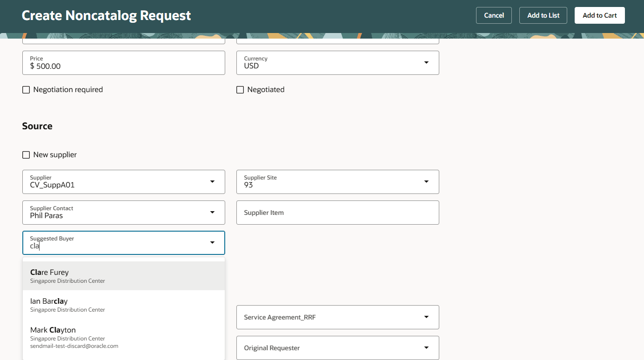The image size is (644, 360).
Task: Expand the Supplier dropdown
Action: 212,181
